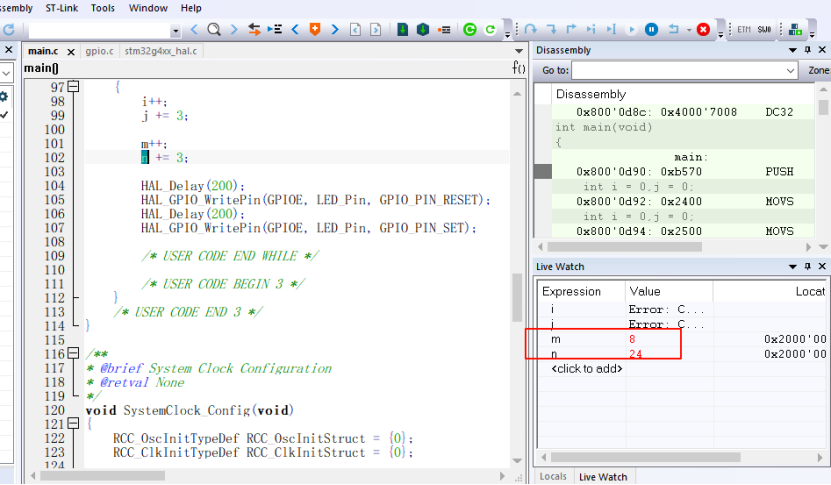Switch to the Live Watch bottom tab
This screenshot has width=831, height=485.
click(x=603, y=477)
